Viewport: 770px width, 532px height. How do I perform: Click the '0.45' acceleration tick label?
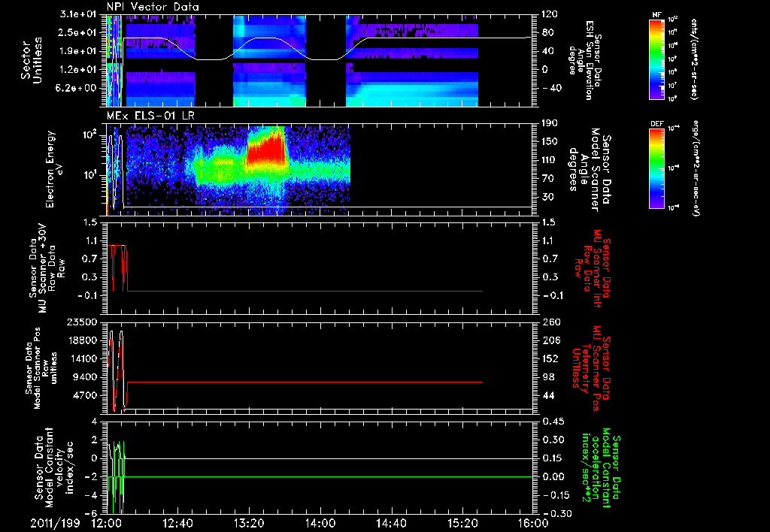[552, 422]
